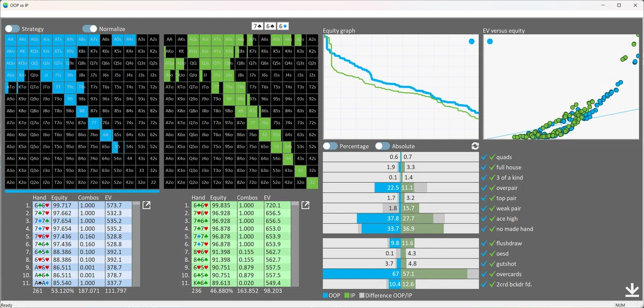Uncheck blue OOP checkmark for ace high

(x=484, y=218)
